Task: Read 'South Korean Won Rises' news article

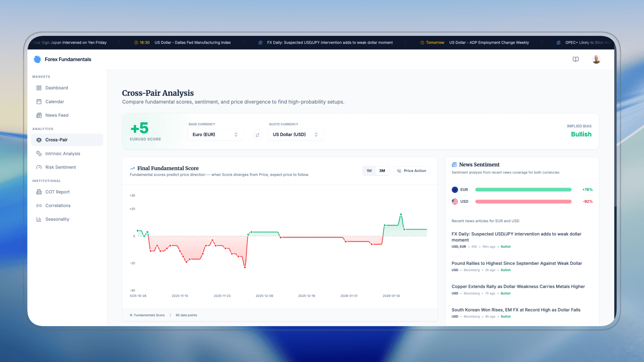Action: coord(516,310)
